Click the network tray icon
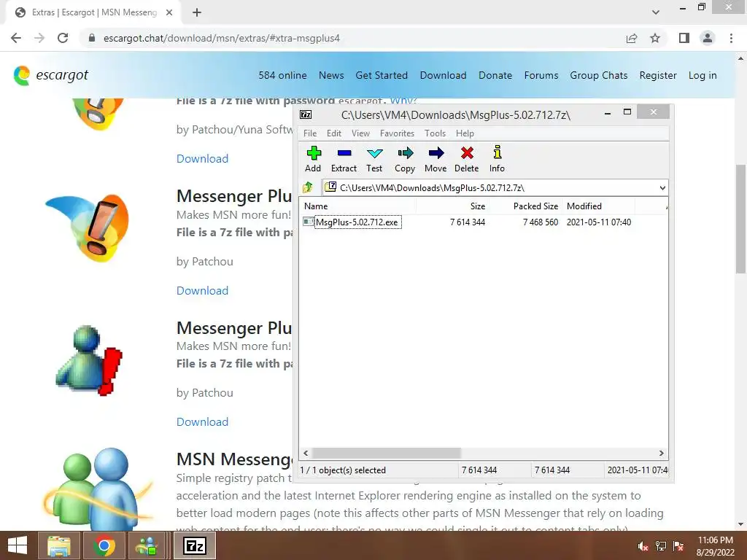The height and width of the screenshot is (560, 747). [x=661, y=546]
